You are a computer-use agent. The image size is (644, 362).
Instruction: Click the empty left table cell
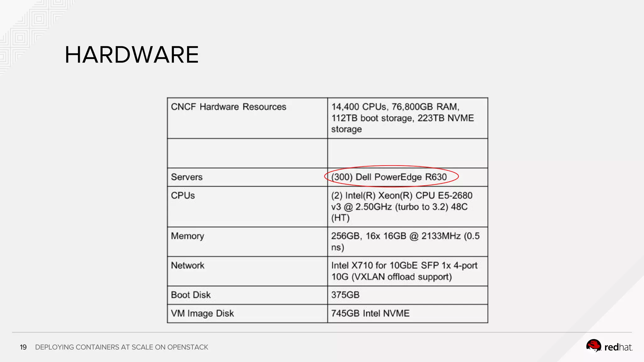pos(247,153)
